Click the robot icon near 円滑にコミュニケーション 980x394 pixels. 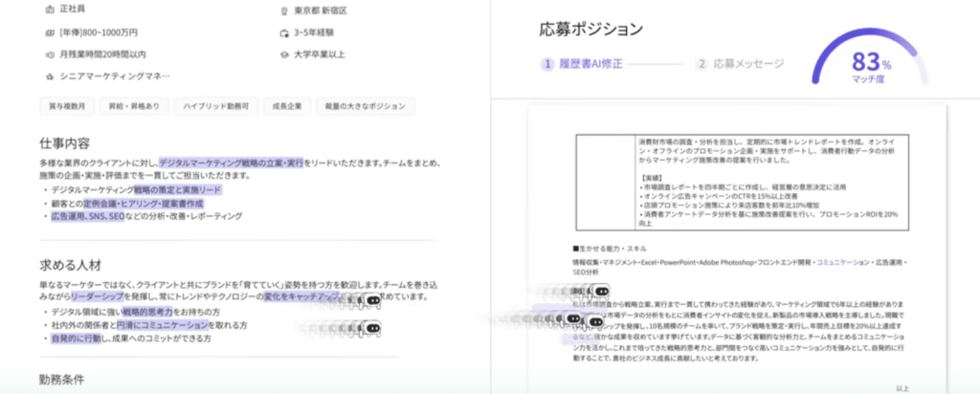(372, 328)
